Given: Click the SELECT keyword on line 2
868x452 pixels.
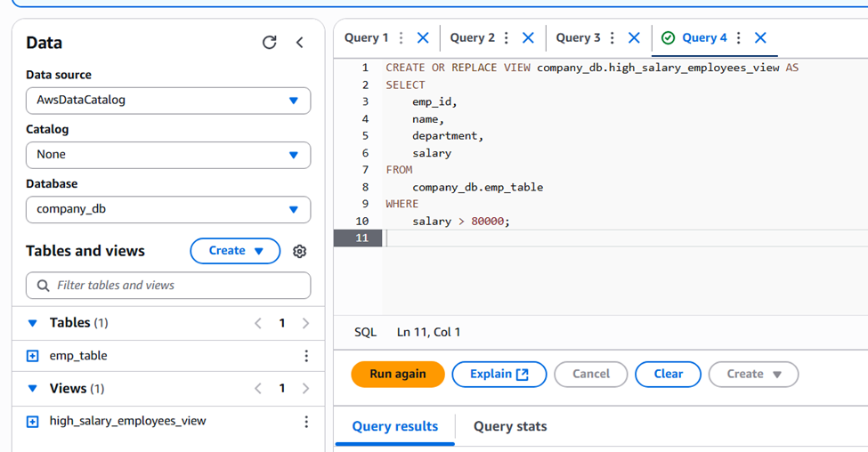Looking at the screenshot, I should (405, 85).
